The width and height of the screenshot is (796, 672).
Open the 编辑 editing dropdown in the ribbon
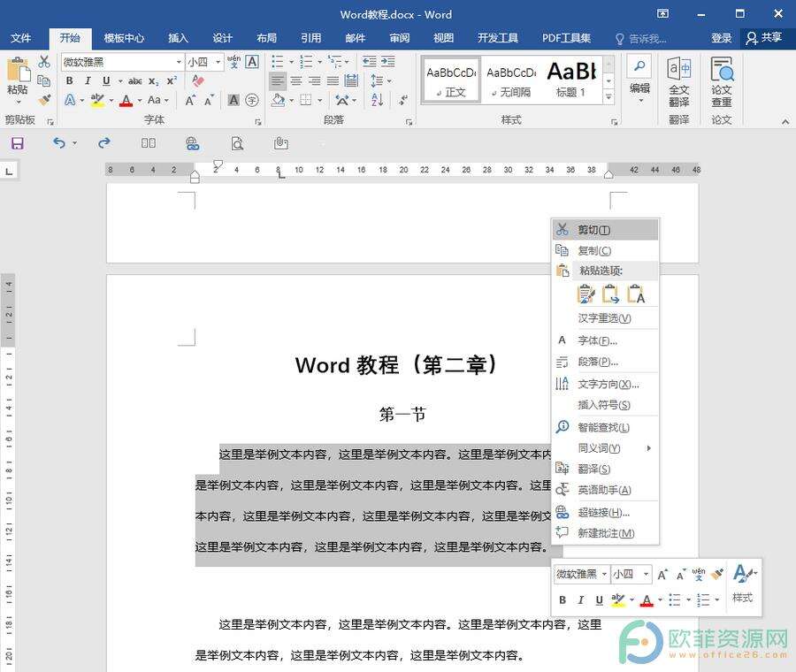(x=639, y=81)
